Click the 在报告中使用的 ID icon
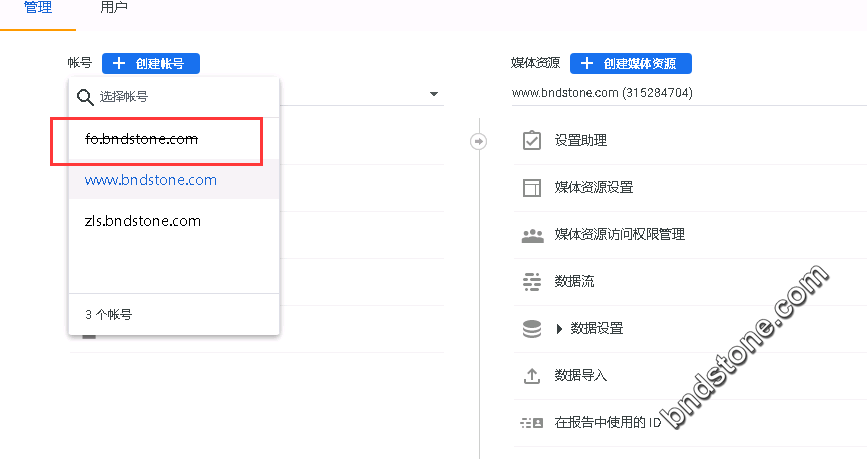The height and width of the screenshot is (459, 867). pos(532,423)
